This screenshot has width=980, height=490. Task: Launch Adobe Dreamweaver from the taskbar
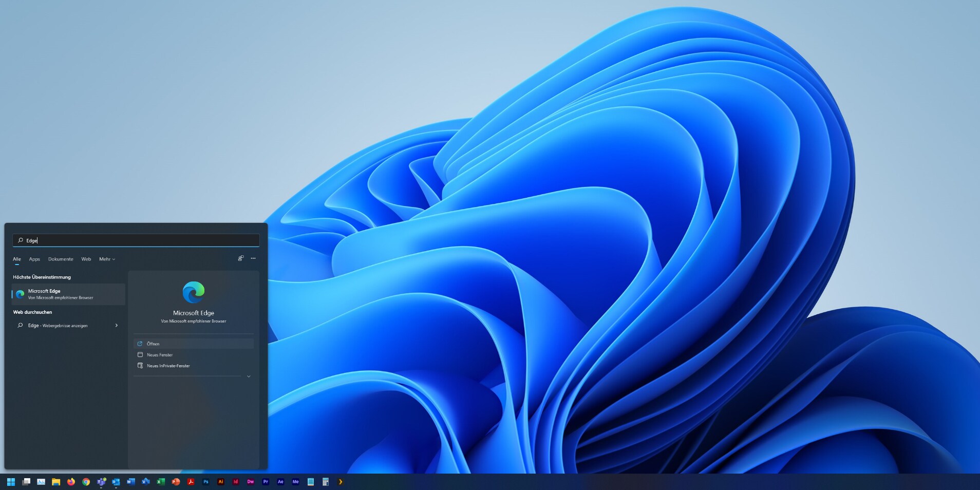[251, 482]
